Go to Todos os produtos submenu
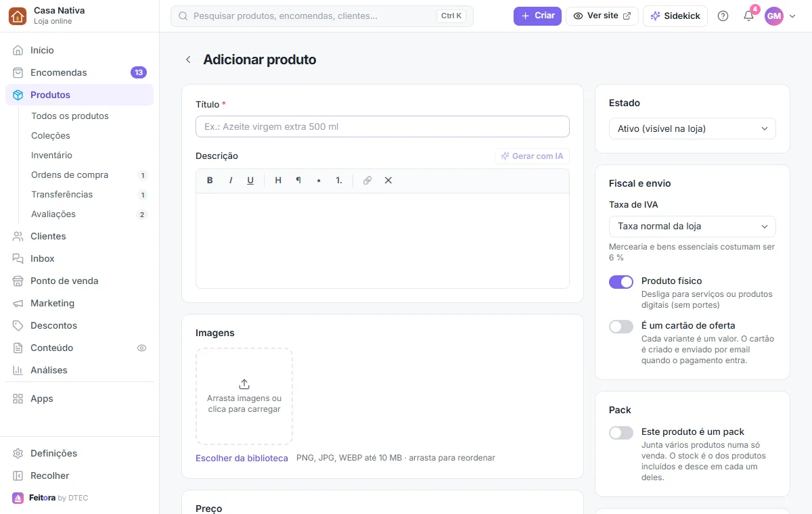Screen dimensions: 812x514 pos(89,116)
